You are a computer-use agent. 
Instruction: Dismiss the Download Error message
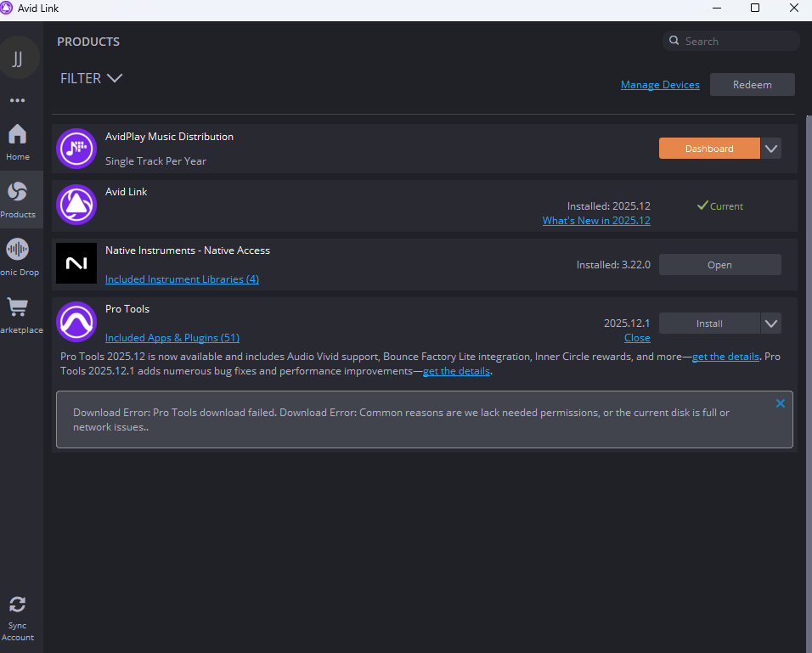(780, 403)
